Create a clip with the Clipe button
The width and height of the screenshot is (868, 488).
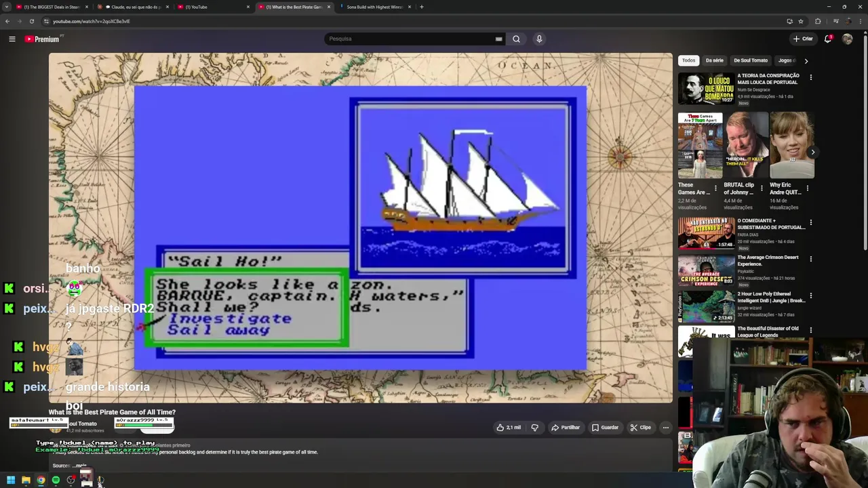[x=640, y=428]
